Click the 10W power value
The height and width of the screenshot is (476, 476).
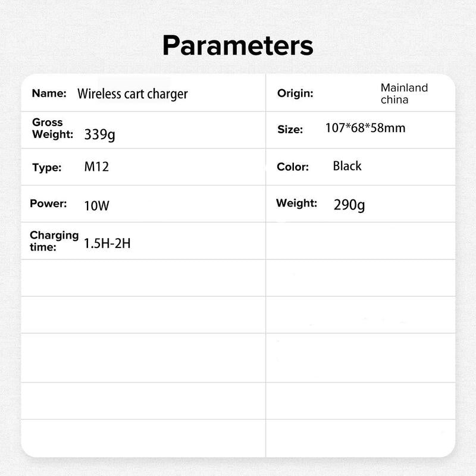pyautogui.click(x=96, y=206)
